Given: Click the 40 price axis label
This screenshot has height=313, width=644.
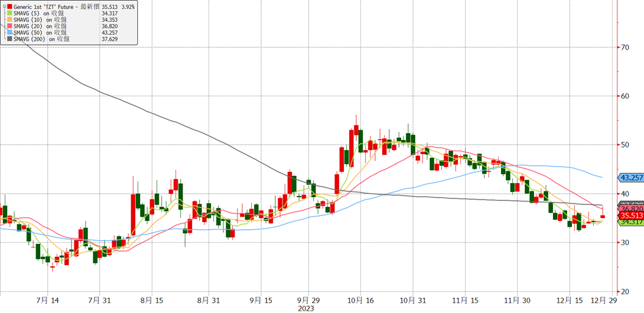Looking at the screenshot, I should click(x=625, y=194).
